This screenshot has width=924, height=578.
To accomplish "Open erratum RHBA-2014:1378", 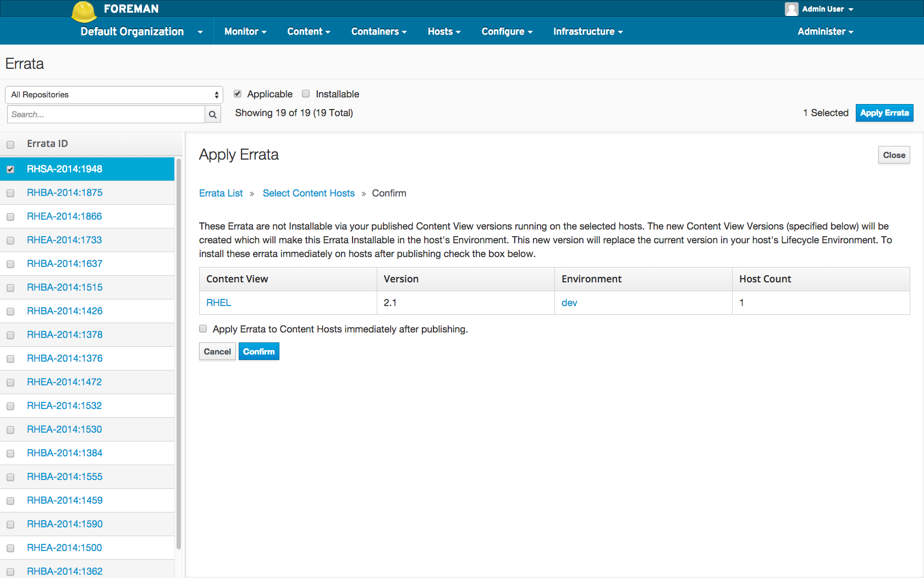I will pos(64,335).
